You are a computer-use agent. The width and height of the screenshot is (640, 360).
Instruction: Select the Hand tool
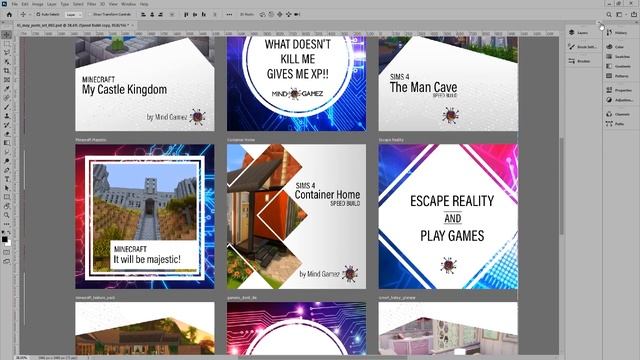coord(7,206)
